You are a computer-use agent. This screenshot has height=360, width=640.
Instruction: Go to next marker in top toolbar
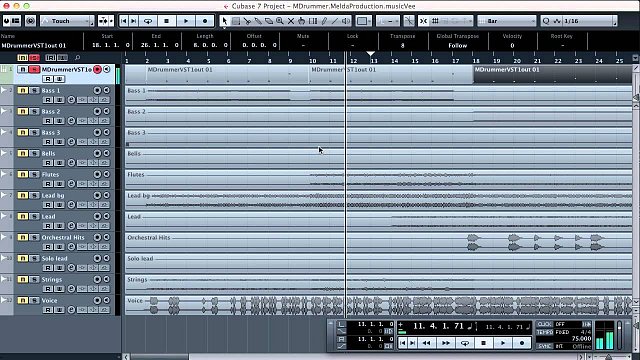point(133,21)
